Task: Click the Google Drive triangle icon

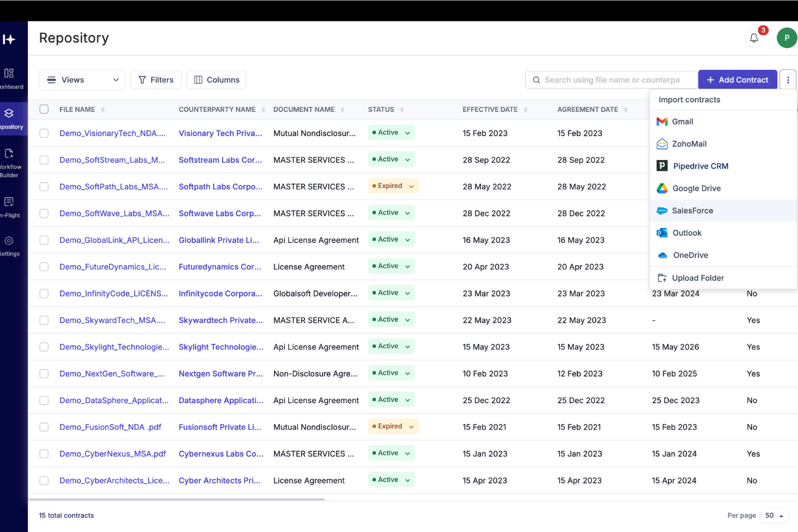Action: pyautogui.click(x=662, y=188)
